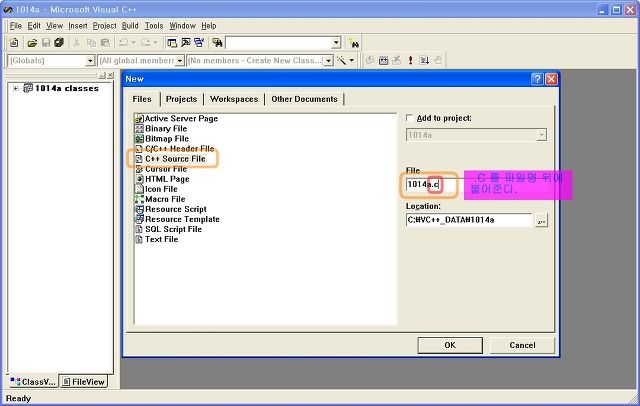Click the New Text File toolbar icon
Screen dimensions: 640x406
coord(14,42)
